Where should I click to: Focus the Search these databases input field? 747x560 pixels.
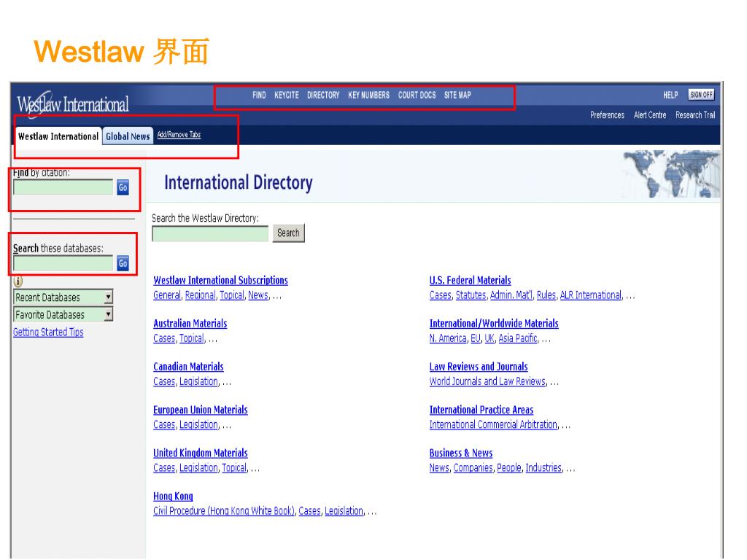[x=63, y=263]
